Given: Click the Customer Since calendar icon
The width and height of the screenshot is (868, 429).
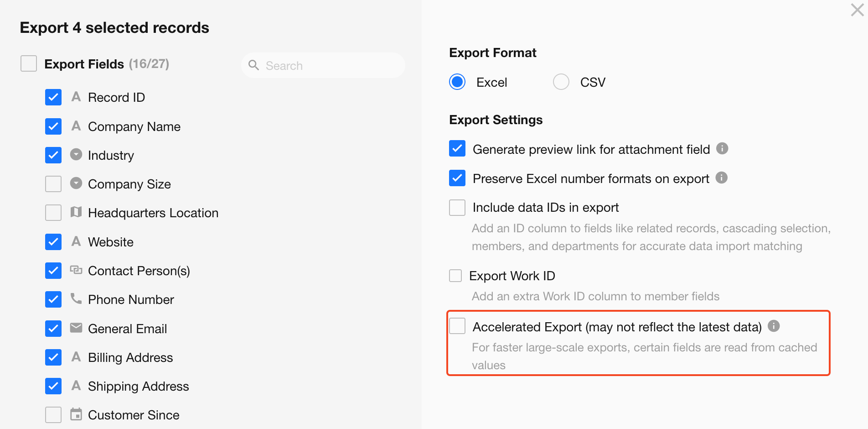Looking at the screenshot, I should (x=76, y=414).
